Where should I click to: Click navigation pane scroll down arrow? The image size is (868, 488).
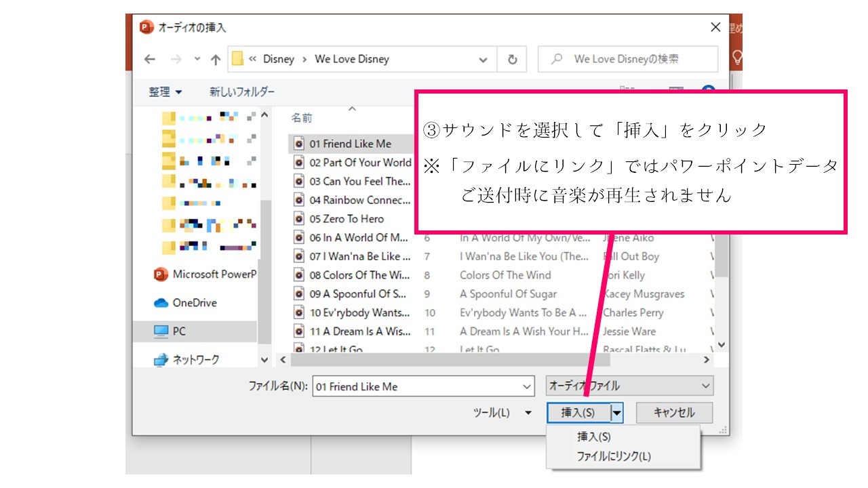pyautogui.click(x=264, y=361)
